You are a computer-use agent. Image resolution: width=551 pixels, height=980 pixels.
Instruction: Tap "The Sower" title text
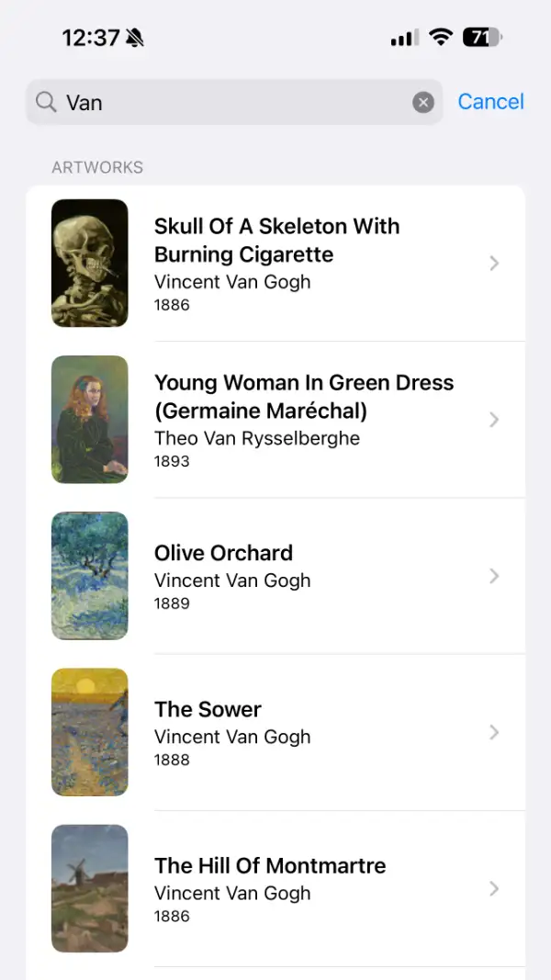pyautogui.click(x=208, y=709)
